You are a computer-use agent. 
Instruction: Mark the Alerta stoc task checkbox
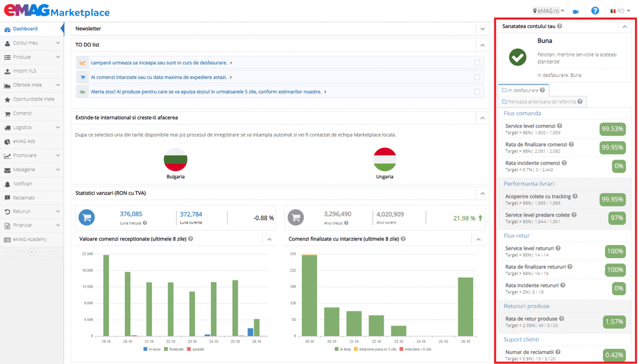click(477, 92)
